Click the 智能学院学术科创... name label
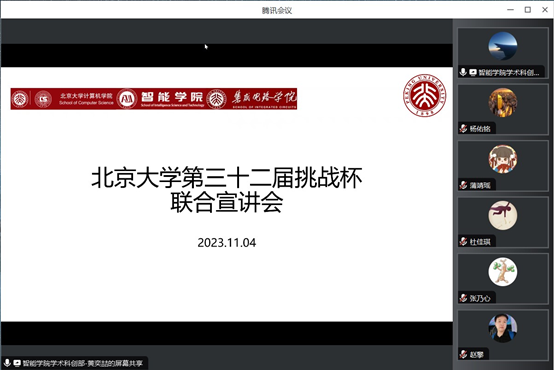Viewport: 554px width, 370px height. coord(509,72)
